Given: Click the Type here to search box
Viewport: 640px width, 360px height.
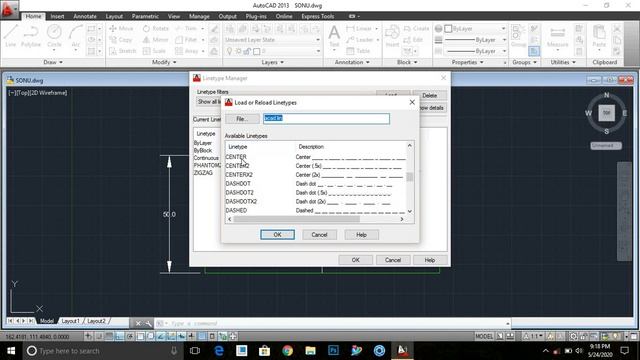Looking at the screenshot, I should click(102, 351).
